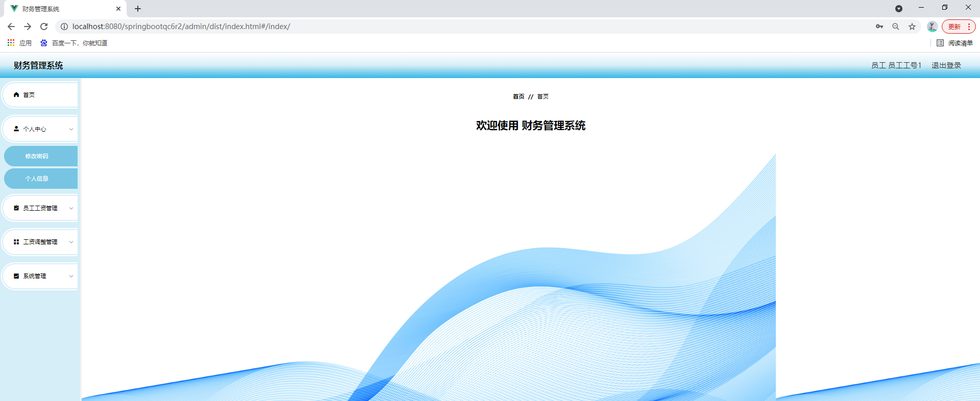Click the grid icon for 工资调整管理
This screenshot has height=401, width=980.
point(16,242)
